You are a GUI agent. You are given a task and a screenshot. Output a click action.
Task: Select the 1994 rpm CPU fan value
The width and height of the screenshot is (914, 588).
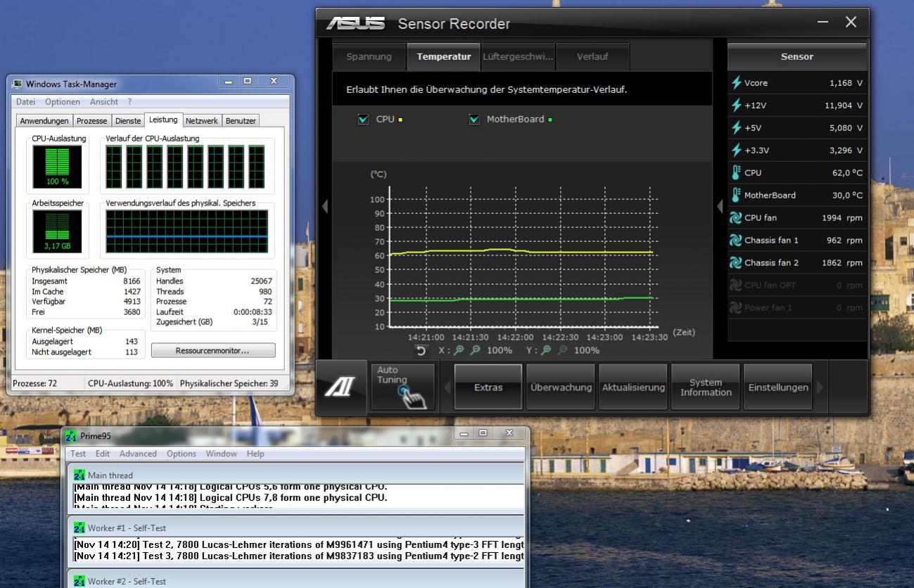[x=842, y=218]
